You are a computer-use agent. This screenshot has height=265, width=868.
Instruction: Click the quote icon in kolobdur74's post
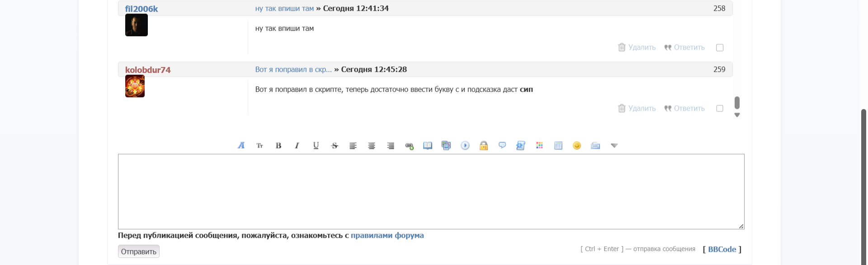coord(668,109)
